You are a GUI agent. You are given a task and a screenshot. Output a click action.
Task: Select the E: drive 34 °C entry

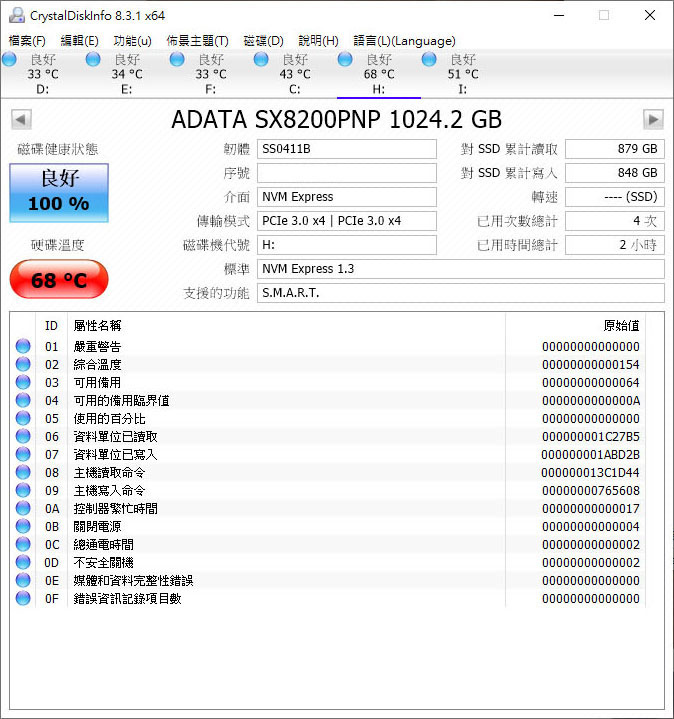pos(127,74)
